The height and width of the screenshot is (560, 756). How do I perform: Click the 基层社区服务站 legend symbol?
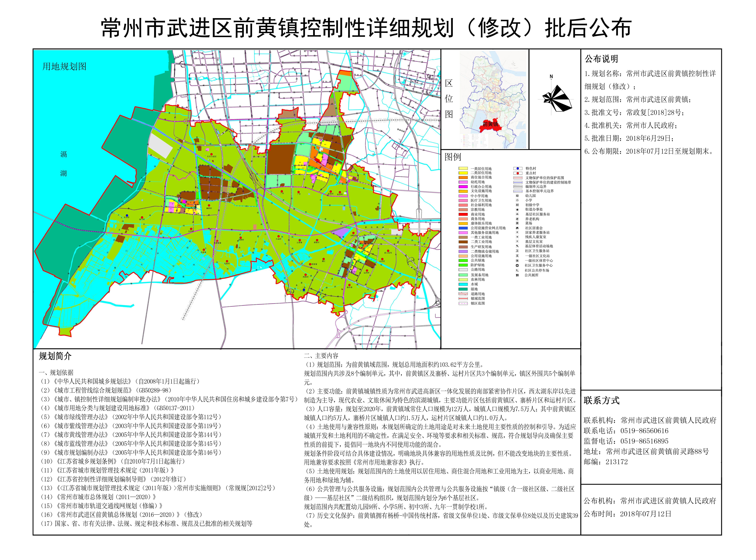tap(517, 214)
